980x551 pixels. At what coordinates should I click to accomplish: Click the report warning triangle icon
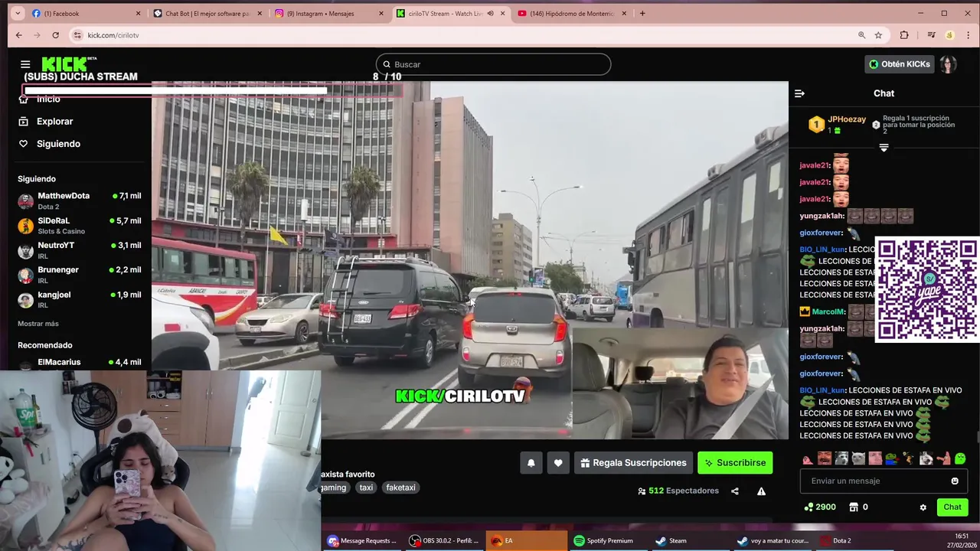[x=761, y=491]
